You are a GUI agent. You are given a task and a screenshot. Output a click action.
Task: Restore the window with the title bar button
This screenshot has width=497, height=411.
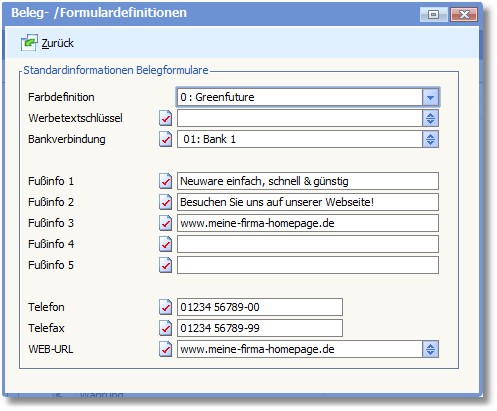point(433,14)
